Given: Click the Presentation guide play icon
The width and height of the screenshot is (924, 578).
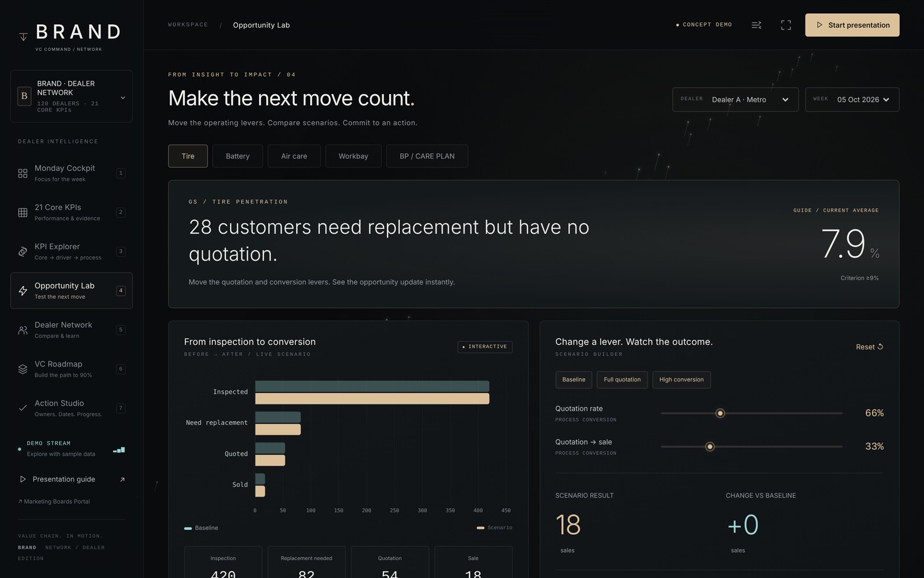Looking at the screenshot, I should [23, 479].
